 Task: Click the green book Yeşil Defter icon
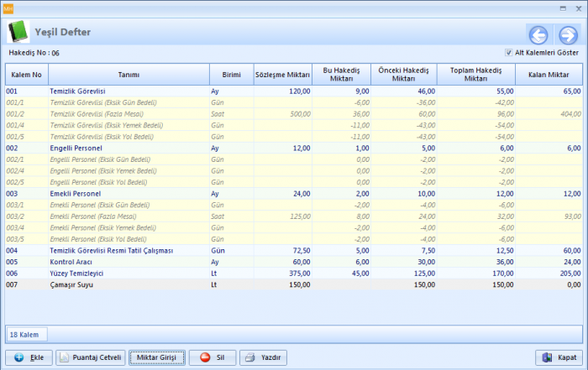(18, 32)
